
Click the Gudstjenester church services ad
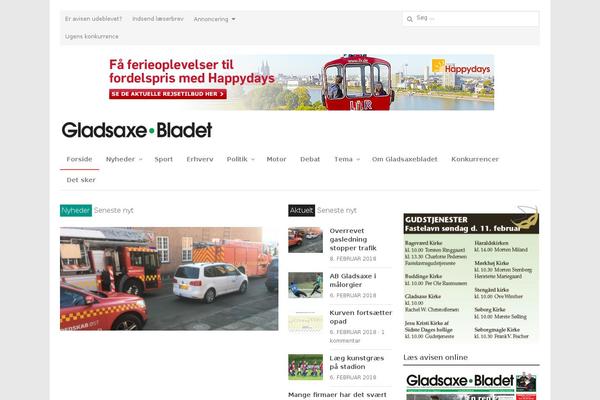pyautogui.click(x=471, y=274)
